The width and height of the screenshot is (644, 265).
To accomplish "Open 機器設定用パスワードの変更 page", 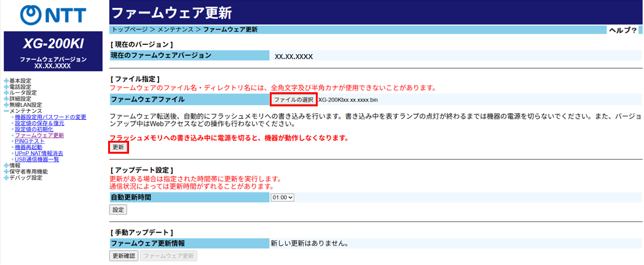I will click(x=50, y=117).
